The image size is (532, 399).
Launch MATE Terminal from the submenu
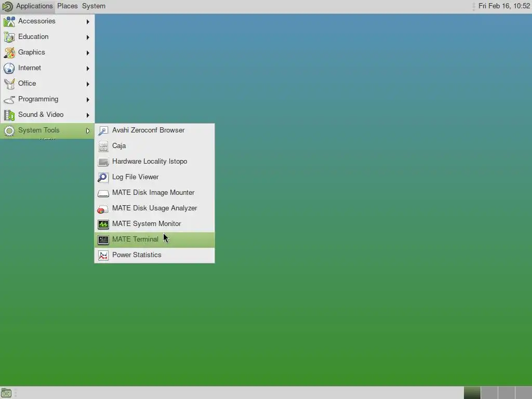(154, 240)
